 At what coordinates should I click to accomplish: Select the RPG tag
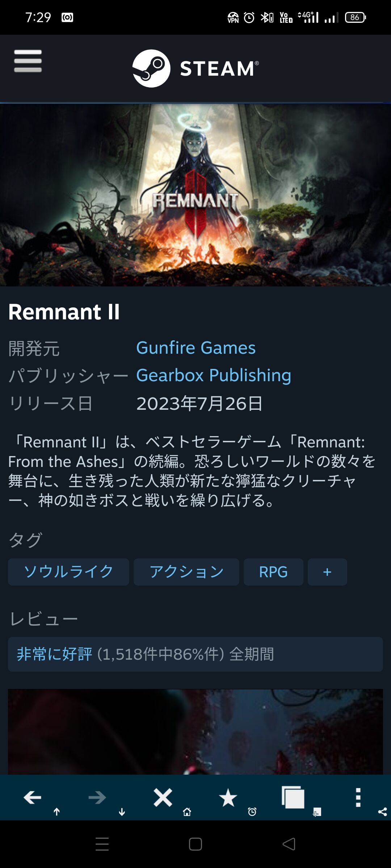(273, 572)
